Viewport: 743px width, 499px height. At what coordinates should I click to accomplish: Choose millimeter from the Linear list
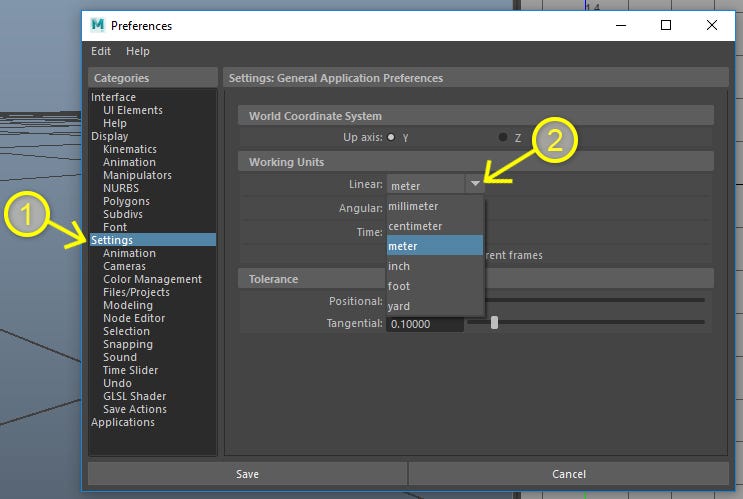435,206
